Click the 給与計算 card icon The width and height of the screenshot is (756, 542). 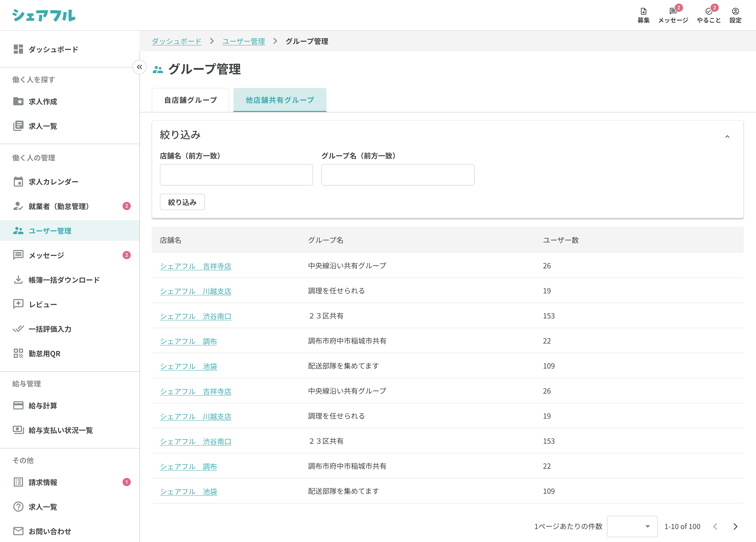click(x=18, y=405)
